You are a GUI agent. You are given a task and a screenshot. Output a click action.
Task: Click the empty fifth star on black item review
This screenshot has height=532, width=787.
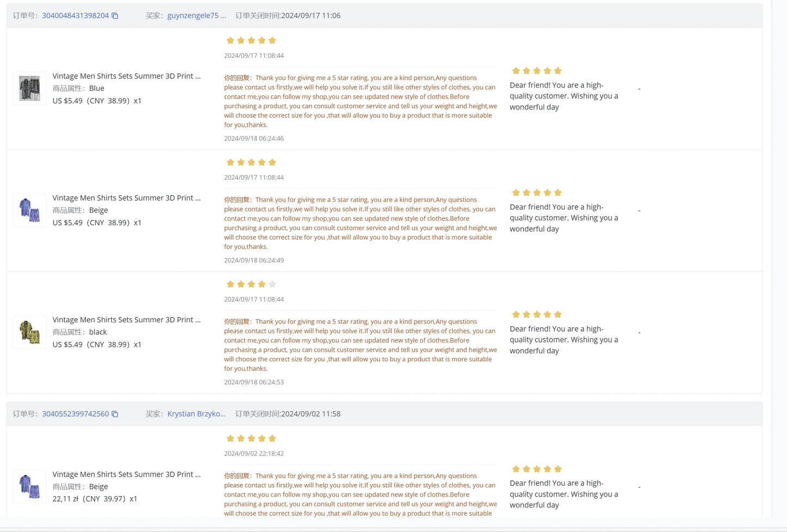[x=272, y=284]
